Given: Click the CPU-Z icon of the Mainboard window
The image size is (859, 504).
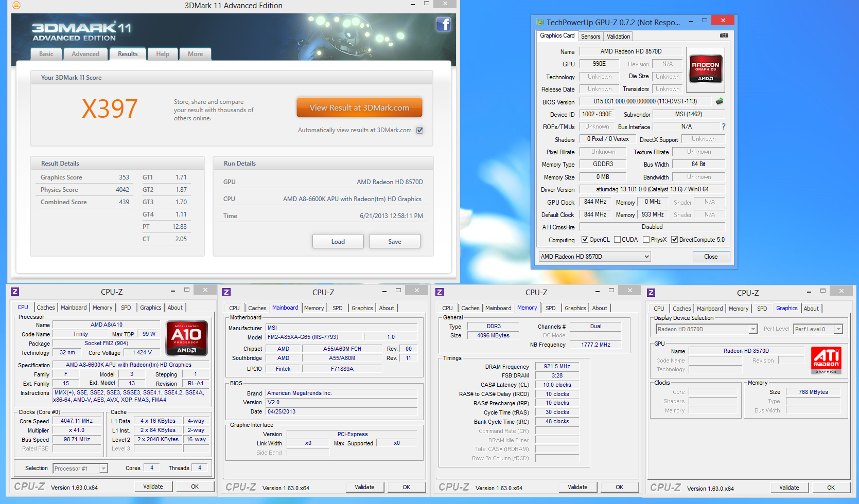Looking at the screenshot, I should pos(226,292).
